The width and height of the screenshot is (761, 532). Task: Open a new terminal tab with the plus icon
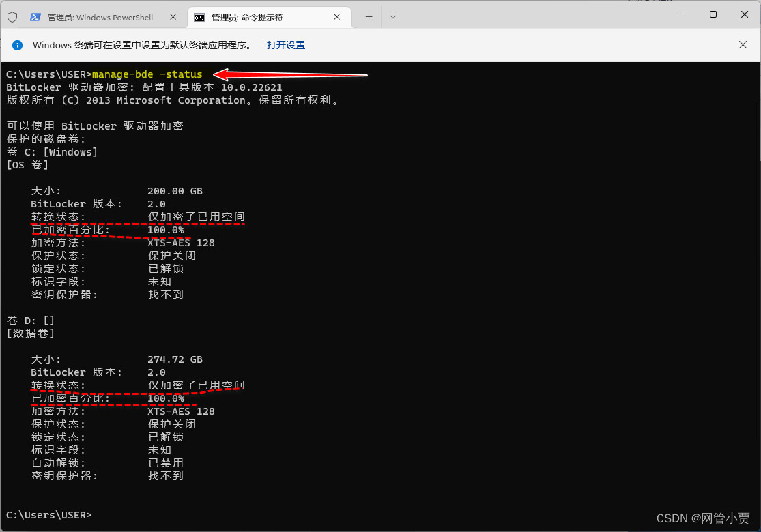pos(369,16)
